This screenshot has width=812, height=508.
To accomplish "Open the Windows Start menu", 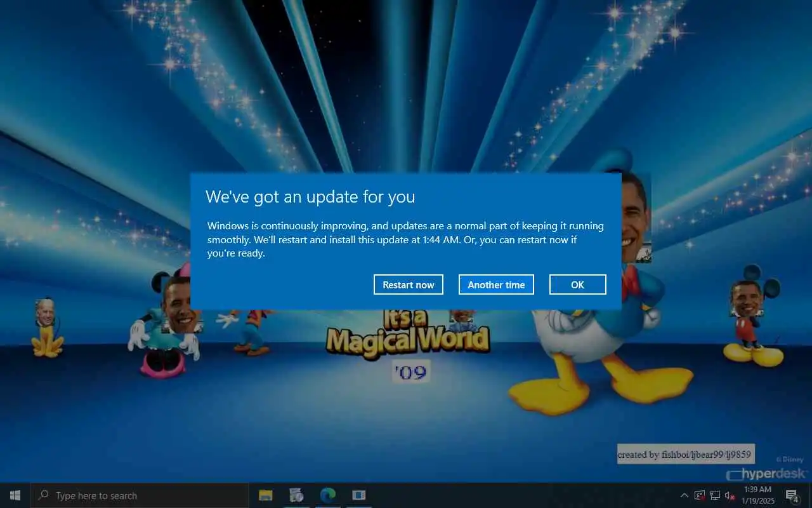I will (15, 495).
